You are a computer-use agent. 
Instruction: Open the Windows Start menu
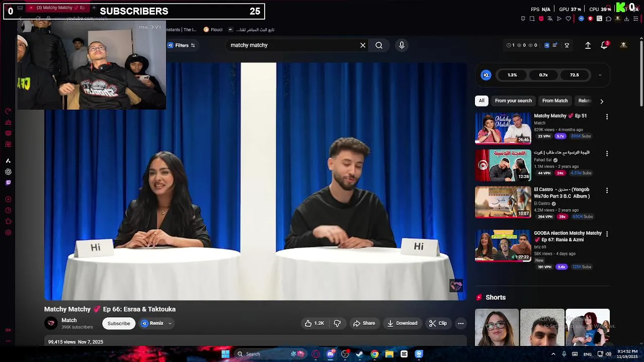[x=225, y=354]
